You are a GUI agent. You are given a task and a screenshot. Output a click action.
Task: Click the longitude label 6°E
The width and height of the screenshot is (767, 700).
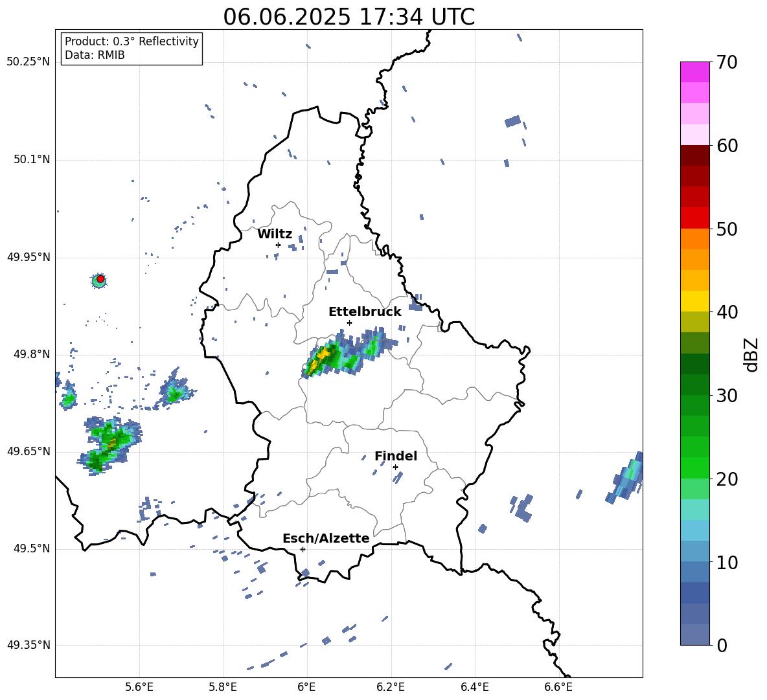(x=307, y=687)
